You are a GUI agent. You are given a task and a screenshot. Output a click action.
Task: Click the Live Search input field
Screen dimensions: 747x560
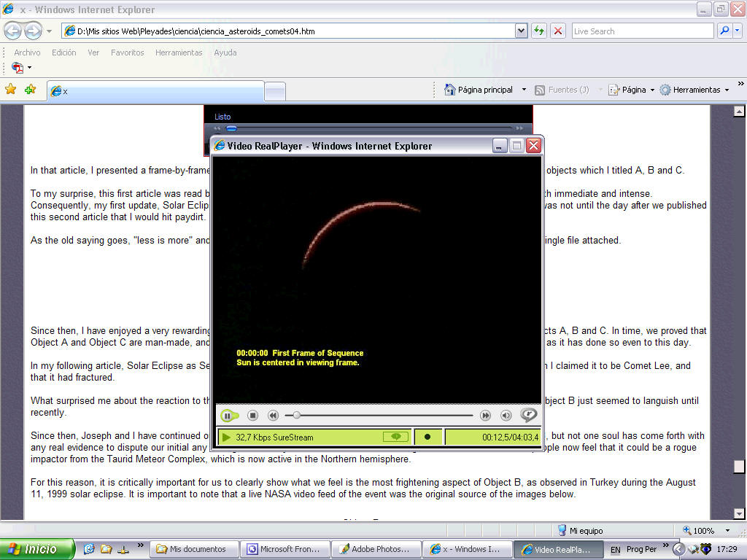642,31
